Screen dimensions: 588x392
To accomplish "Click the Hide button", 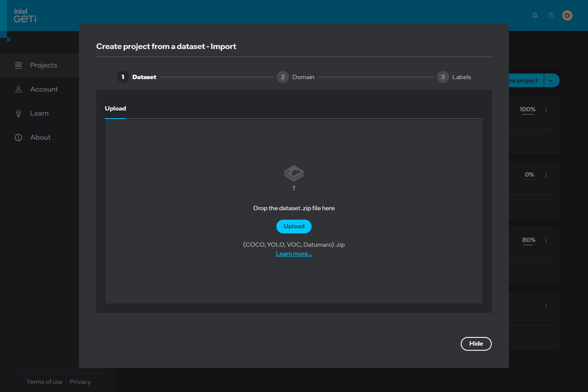I will [476, 343].
